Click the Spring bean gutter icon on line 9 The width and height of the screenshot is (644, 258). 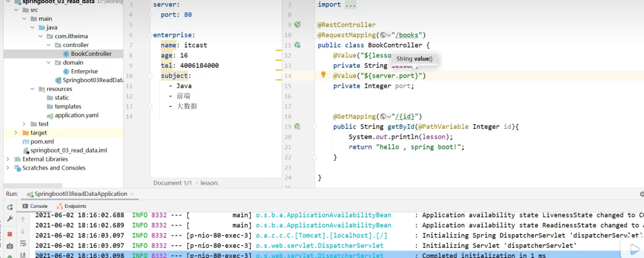click(298, 24)
